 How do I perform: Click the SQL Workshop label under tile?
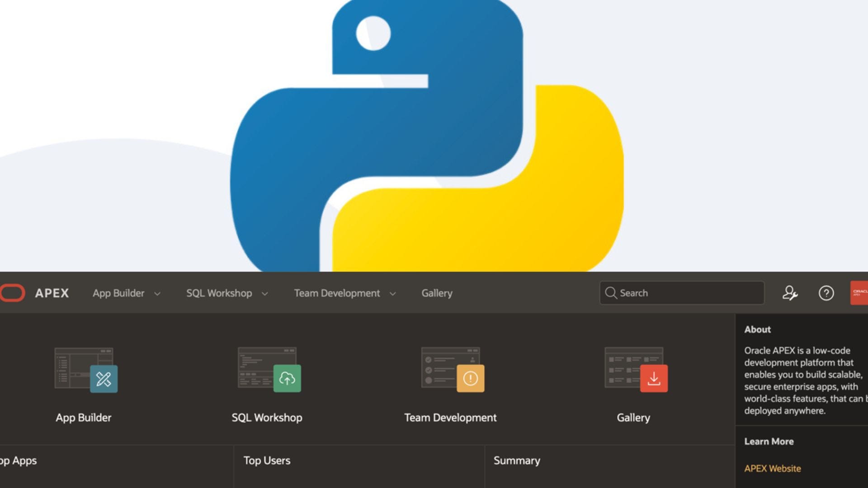tap(267, 418)
